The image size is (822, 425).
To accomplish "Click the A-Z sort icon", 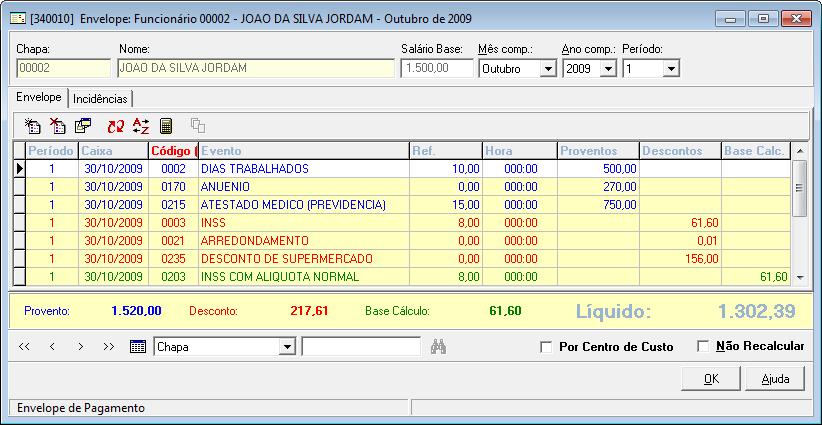I will 140,126.
